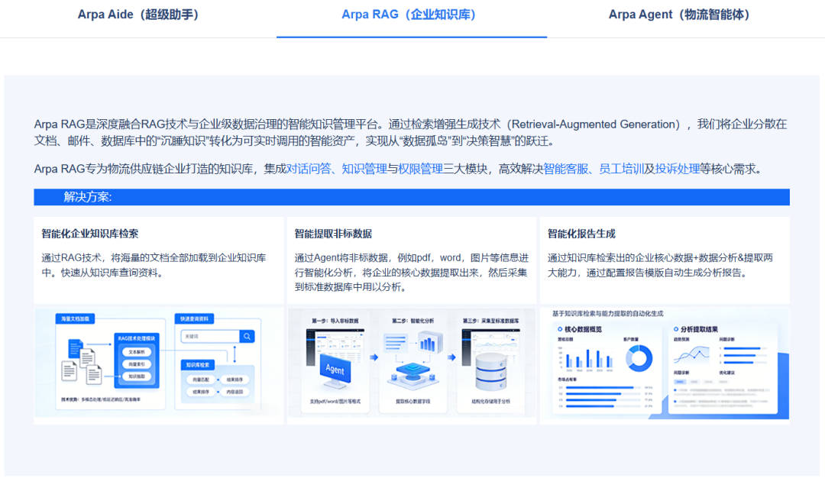
Task: Click the magnifier search icon in diagram
Action: click(x=247, y=336)
